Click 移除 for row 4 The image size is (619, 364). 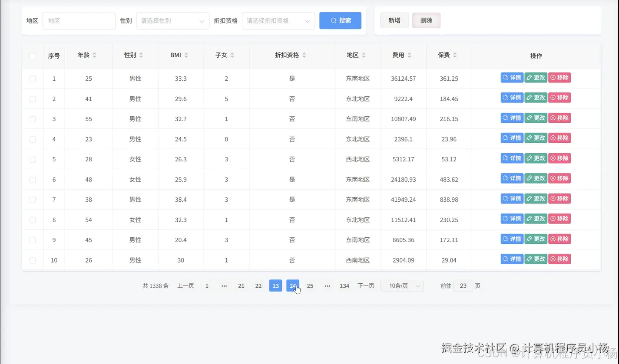point(559,138)
